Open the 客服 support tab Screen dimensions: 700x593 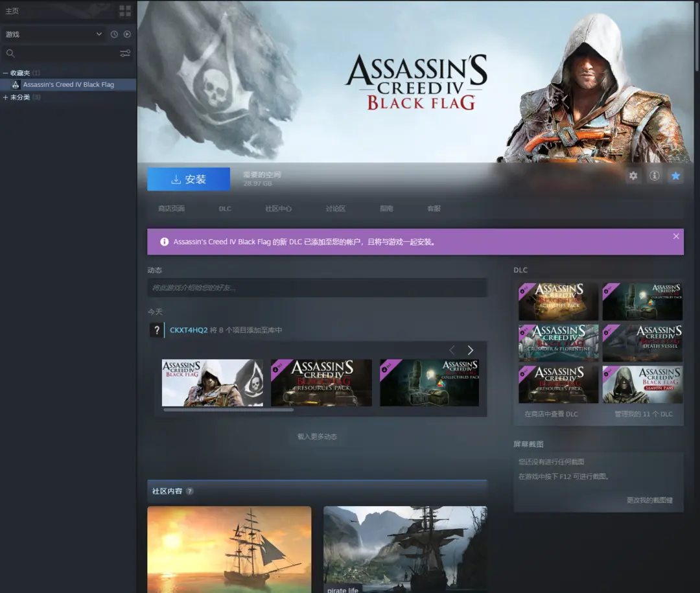pos(434,209)
